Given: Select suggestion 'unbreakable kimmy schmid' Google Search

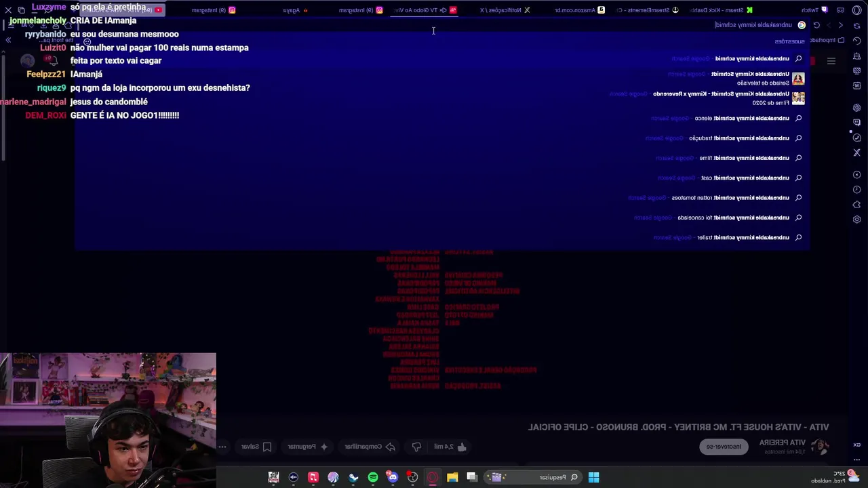Looking at the screenshot, I should pyautogui.click(x=442, y=59).
